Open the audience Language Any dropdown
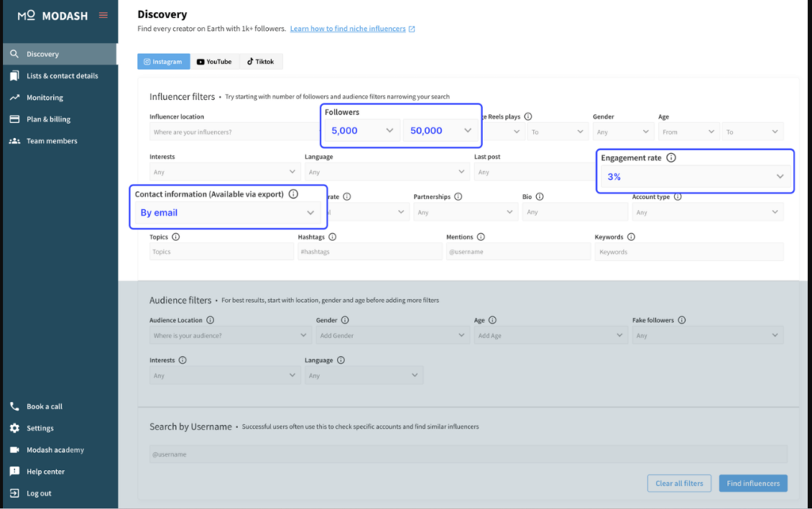812x509 pixels. (x=364, y=375)
